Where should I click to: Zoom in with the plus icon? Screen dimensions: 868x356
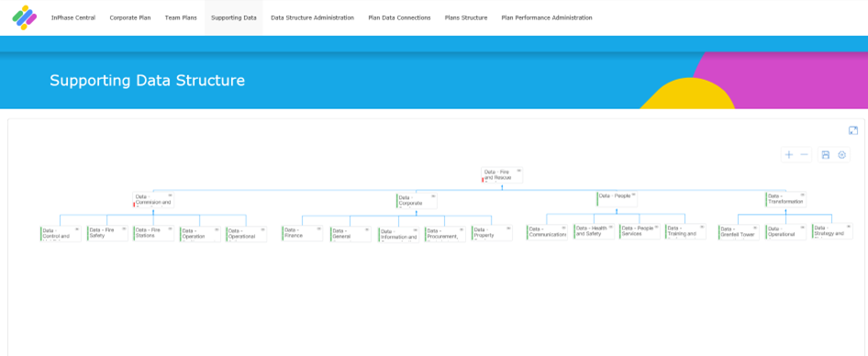(789, 155)
